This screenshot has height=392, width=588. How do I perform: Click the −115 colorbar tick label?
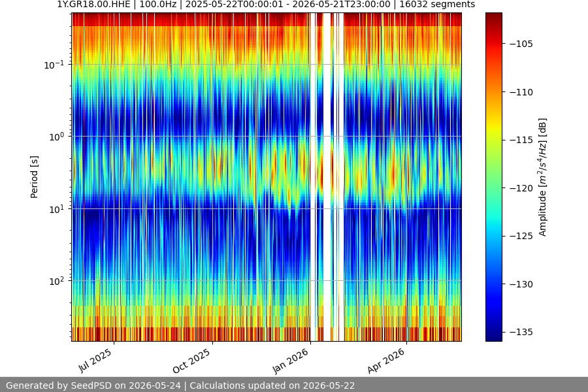(x=521, y=140)
